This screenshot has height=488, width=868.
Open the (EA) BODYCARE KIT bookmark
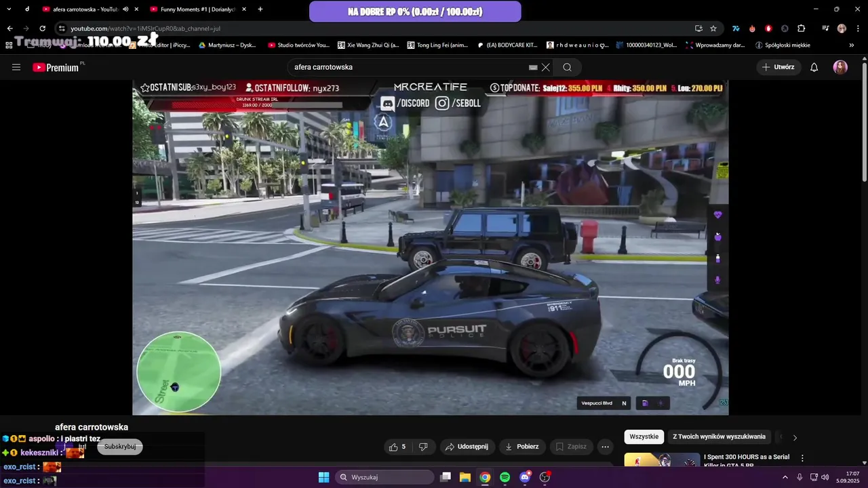508,45
